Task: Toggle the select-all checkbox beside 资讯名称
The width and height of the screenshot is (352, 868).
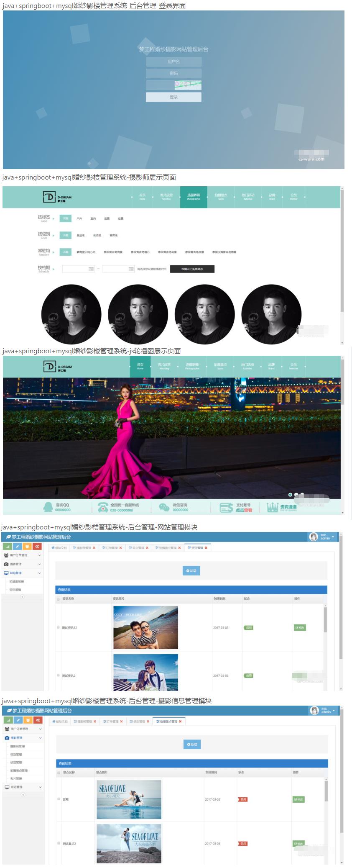Action: (x=58, y=599)
